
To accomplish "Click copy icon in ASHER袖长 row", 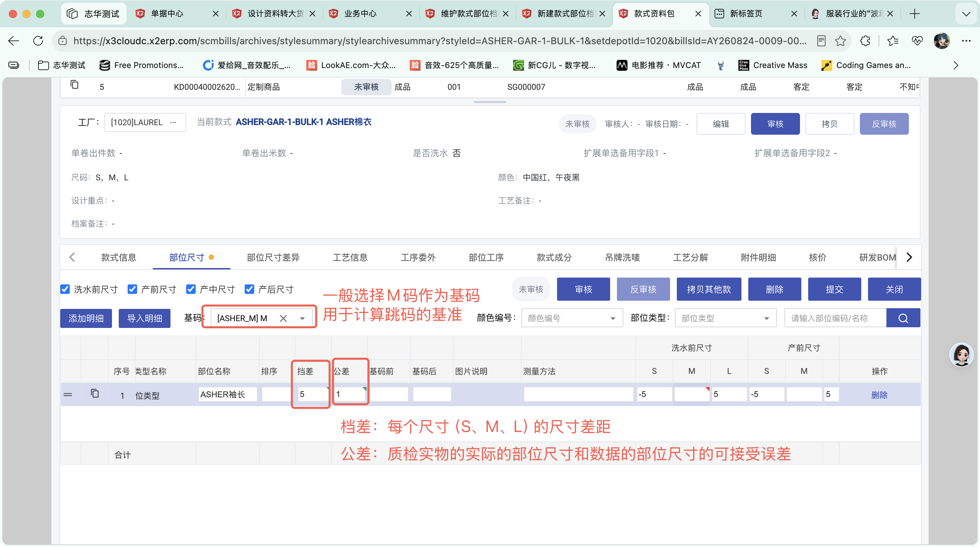I will [x=95, y=393].
